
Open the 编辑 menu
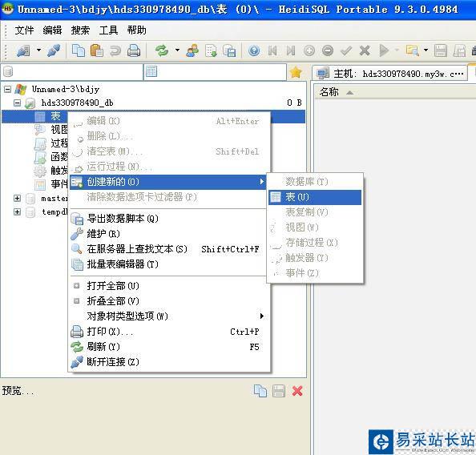(52, 30)
